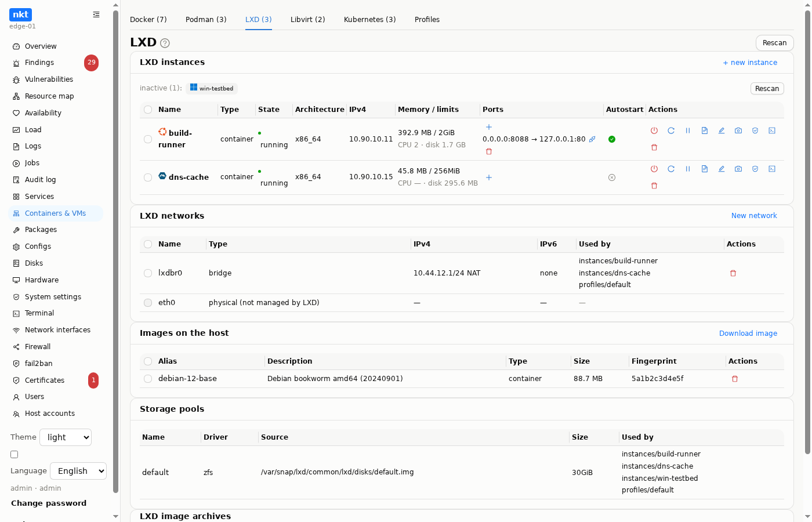This screenshot has height=522, width=812.
Task: Restart the build-runner instance
Action: coord(671,130)
